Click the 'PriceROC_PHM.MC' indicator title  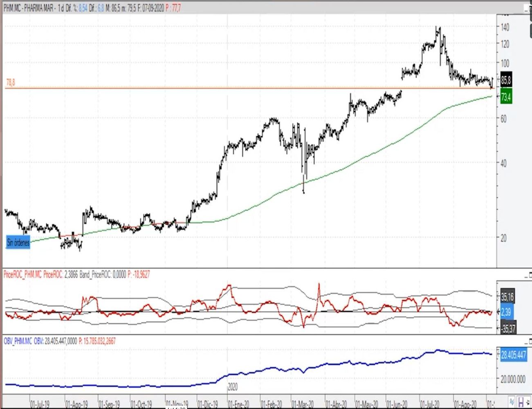click(22, 274)
